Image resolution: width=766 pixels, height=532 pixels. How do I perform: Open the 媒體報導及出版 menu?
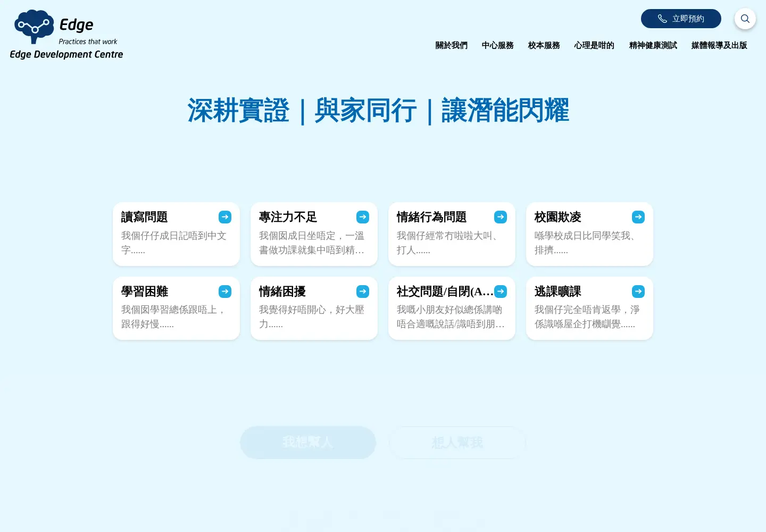click(x=719, y=46)
